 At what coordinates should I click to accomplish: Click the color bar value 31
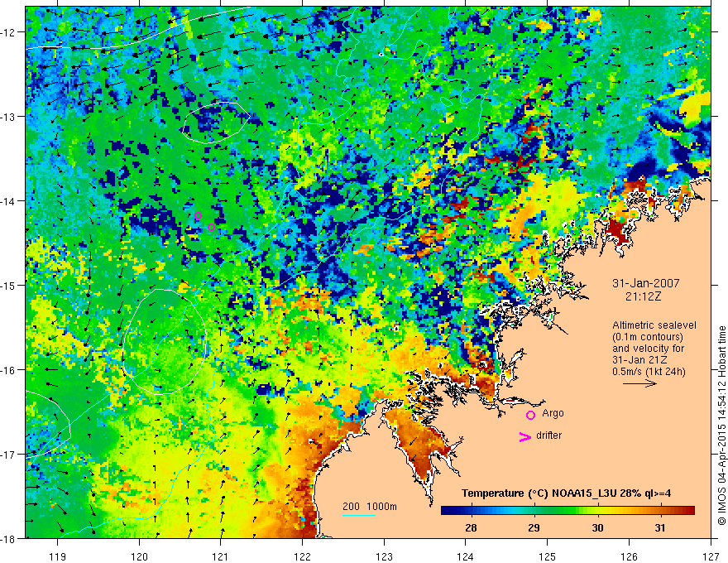click(x=660, y=527)
